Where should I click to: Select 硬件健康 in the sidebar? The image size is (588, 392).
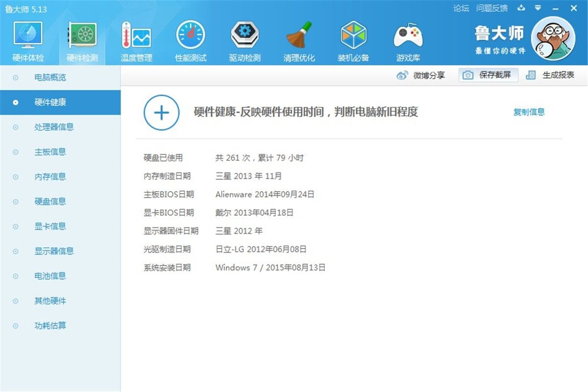tap(60, 102)
